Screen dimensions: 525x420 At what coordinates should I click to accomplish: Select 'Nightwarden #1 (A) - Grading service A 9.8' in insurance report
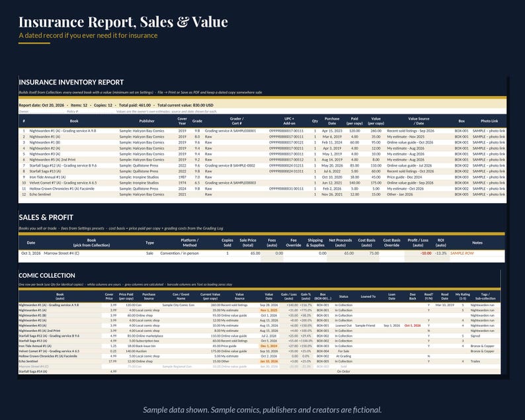(x=63, y=131)
